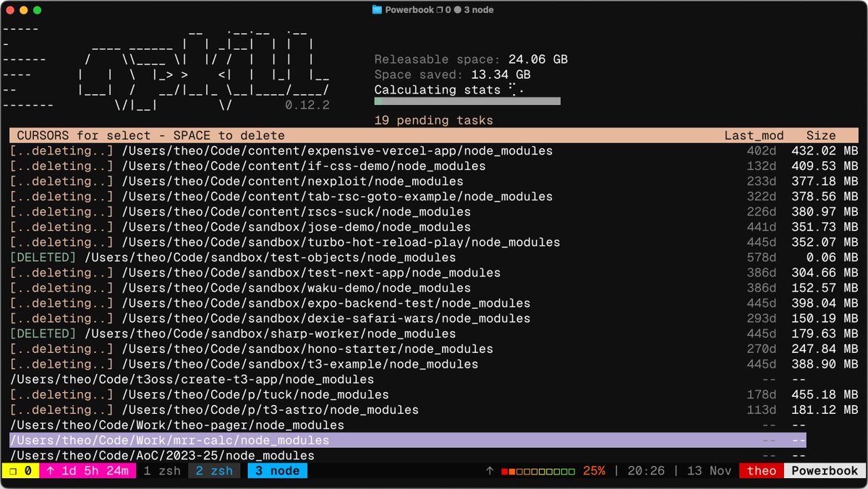
Task: Select the turbo-hot-reload-play/node_modules row
Action: click(434, 242)
